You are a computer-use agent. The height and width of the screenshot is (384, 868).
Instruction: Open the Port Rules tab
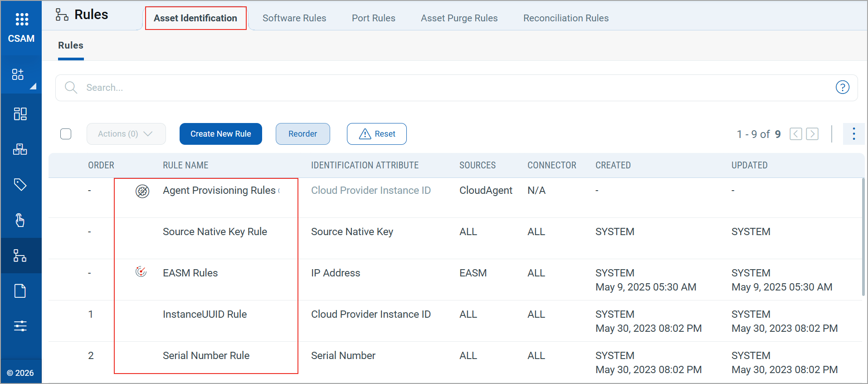click(374, 18)
